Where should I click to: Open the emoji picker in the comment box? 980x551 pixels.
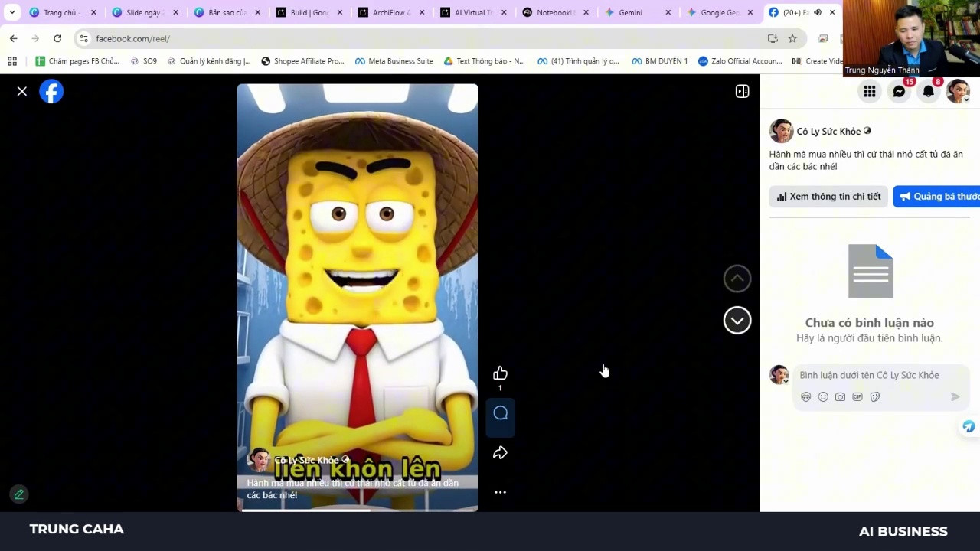823,397
